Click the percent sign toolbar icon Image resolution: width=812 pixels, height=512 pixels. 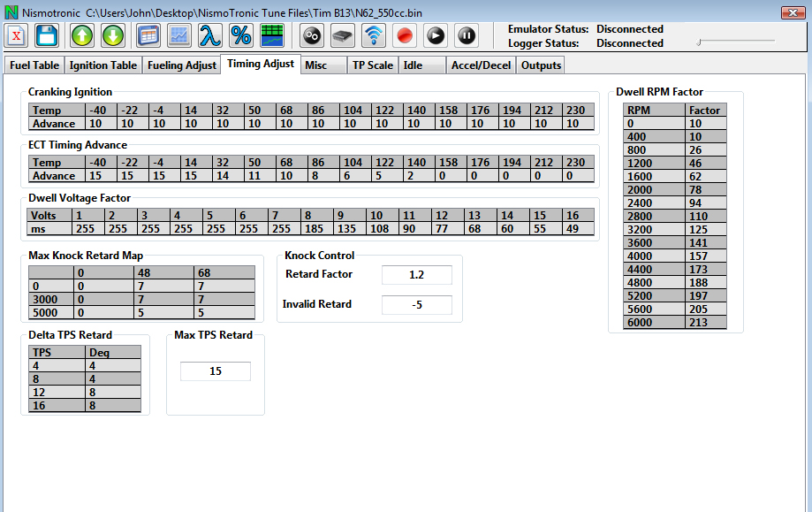click(x=240, y=35)
